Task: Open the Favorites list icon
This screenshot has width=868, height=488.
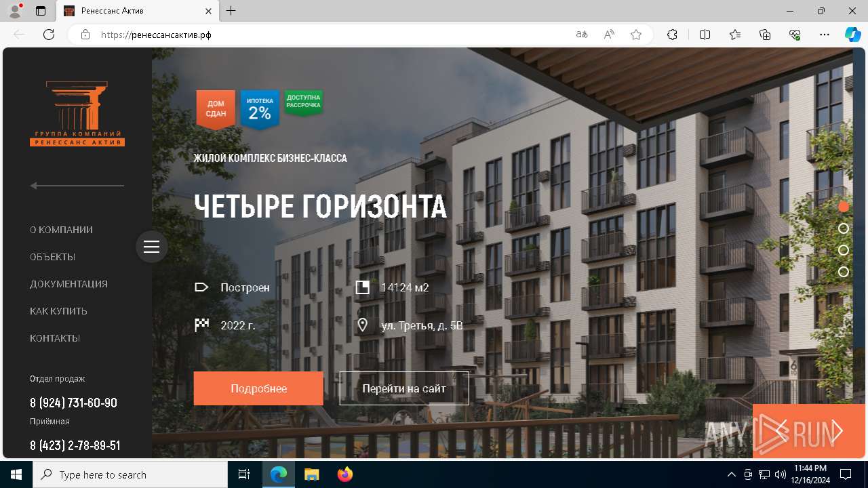Action: tap(735, 35)
